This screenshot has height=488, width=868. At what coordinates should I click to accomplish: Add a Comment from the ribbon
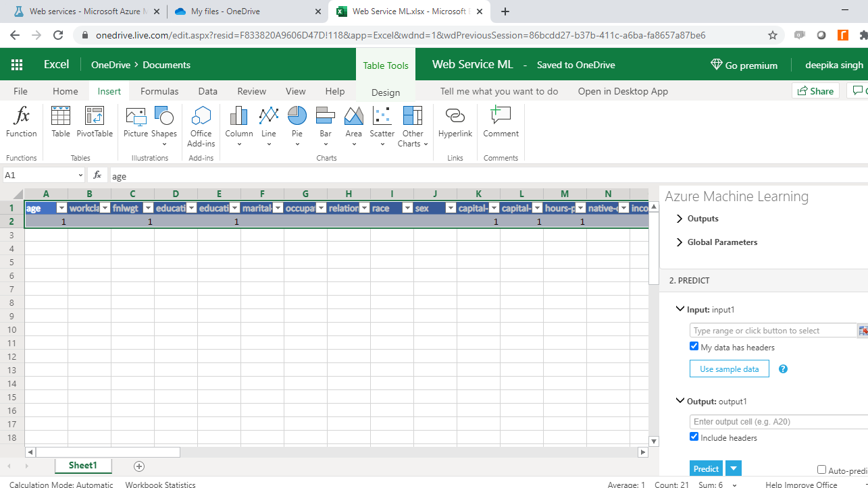[501, 122]
